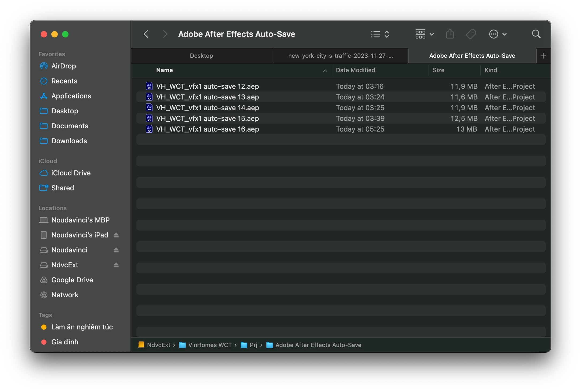This screenshot has width=581, height=392.
Task: Select VH_WCT_vfx1 auto-save 16.aep file
Action: [207, 129]
